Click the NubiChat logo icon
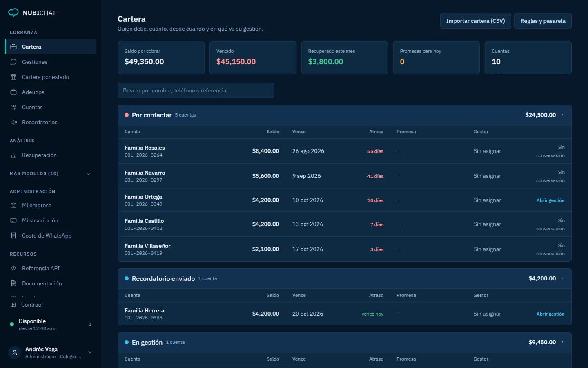588x368 pixels. (13, 13)
